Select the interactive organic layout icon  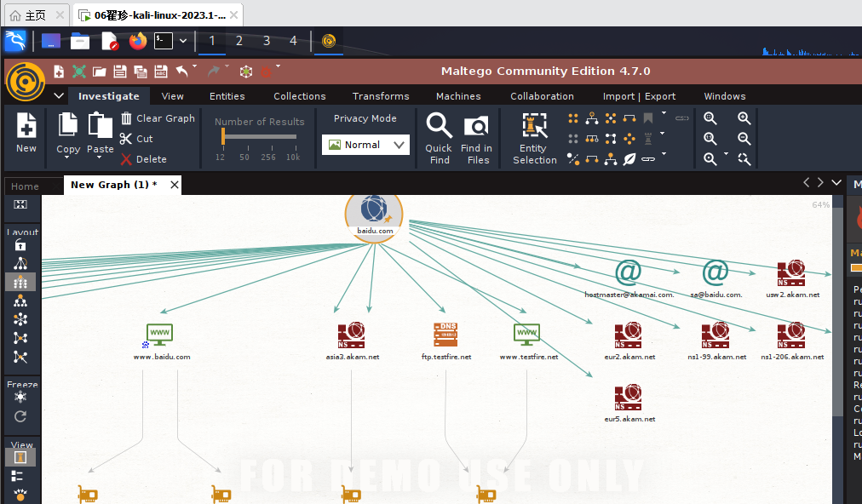pos(20,357)
